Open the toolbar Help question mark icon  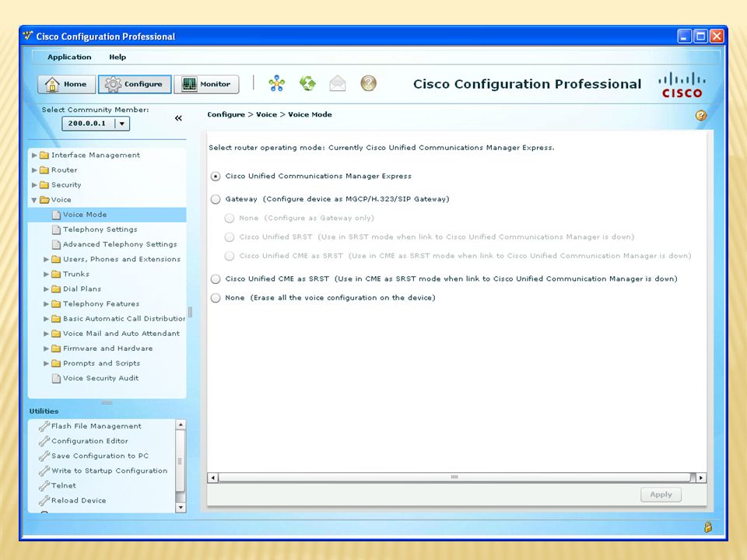click(x=368, y=83)
